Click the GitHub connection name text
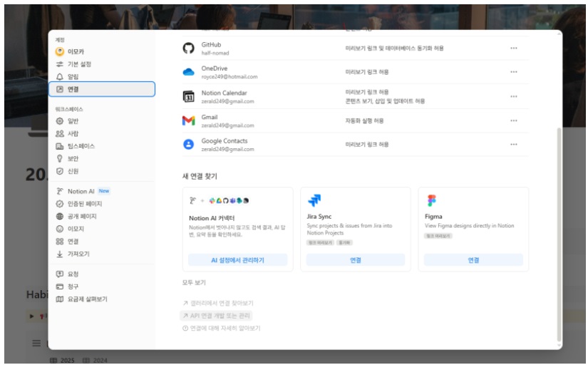 pos(211,45)
